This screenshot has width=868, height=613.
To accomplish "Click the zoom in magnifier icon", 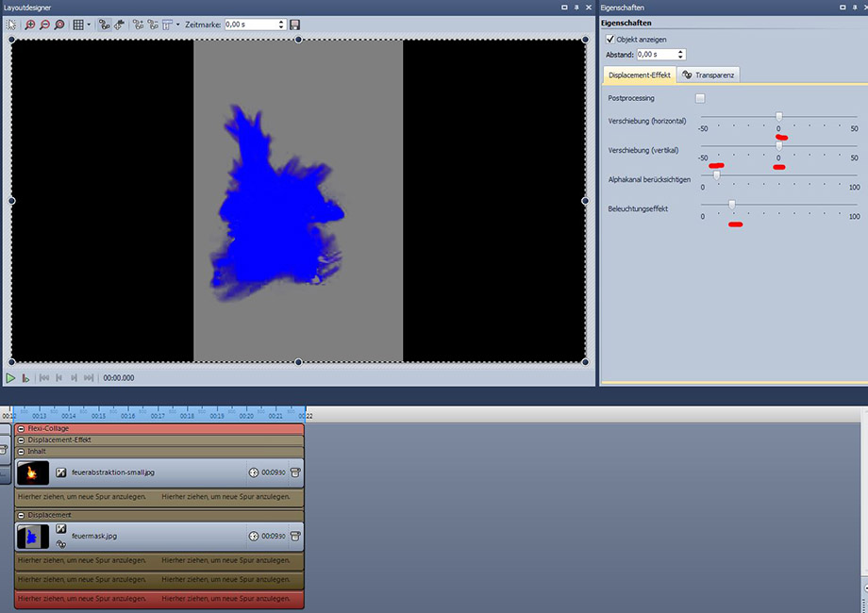I will click(31, 25).
